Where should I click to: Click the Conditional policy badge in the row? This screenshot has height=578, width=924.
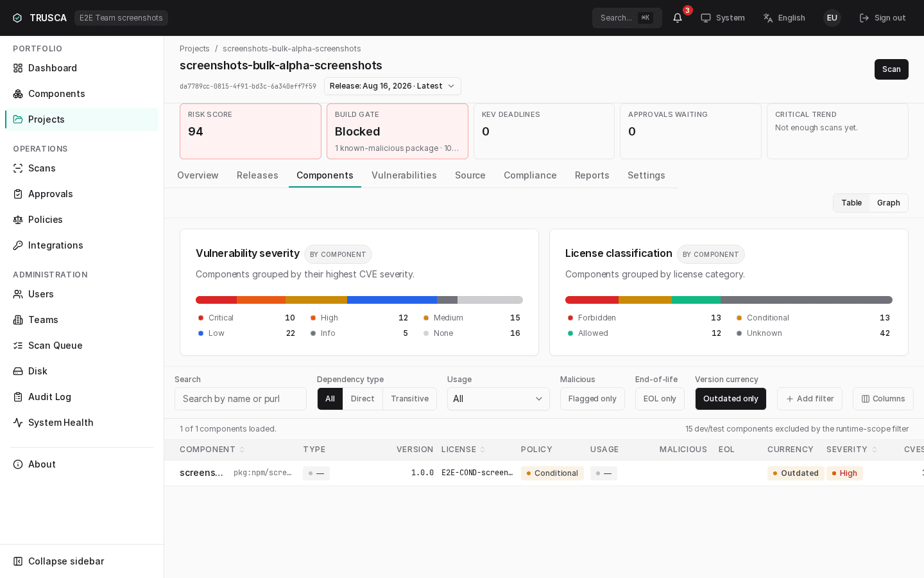(552, 473)
